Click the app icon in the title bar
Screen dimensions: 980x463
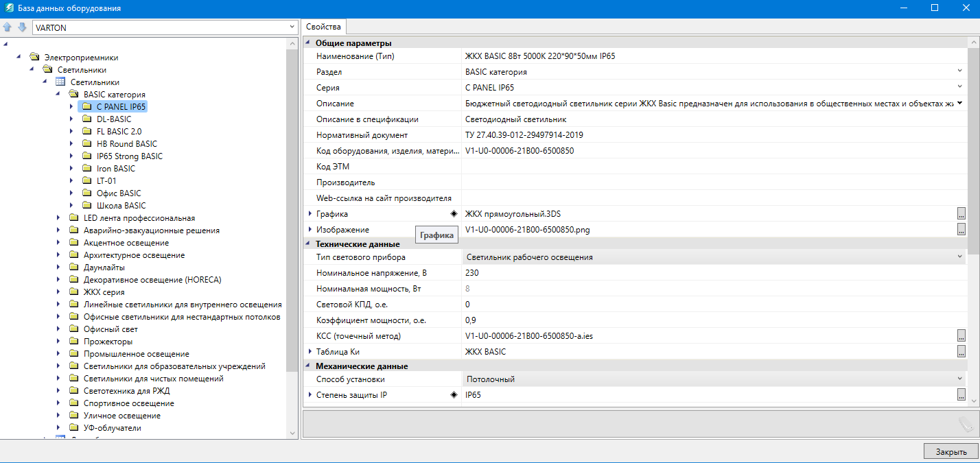[x=9, y=8]
